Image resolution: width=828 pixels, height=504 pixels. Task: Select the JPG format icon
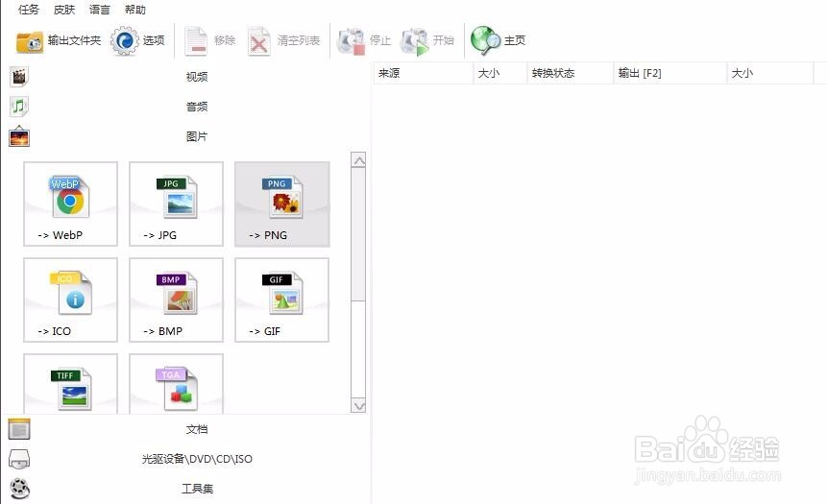pos(177,198)
